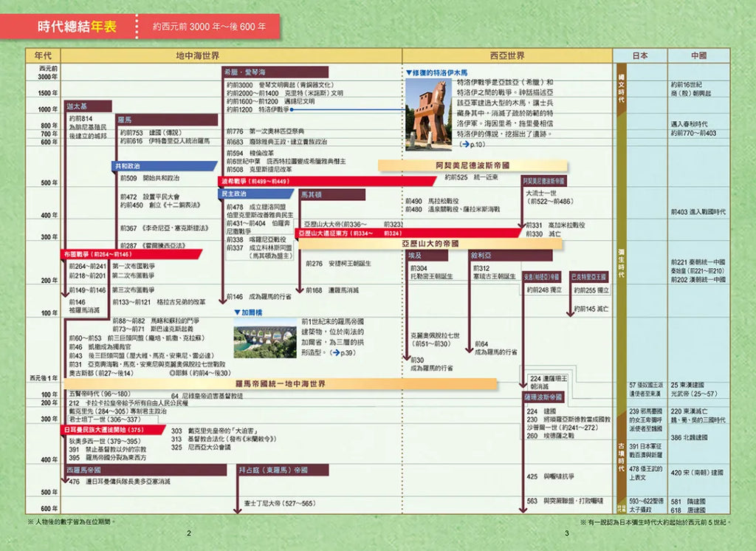Click the blue 民主政治 label
Viewport: 756px width, 551px height.
point(234,194)
